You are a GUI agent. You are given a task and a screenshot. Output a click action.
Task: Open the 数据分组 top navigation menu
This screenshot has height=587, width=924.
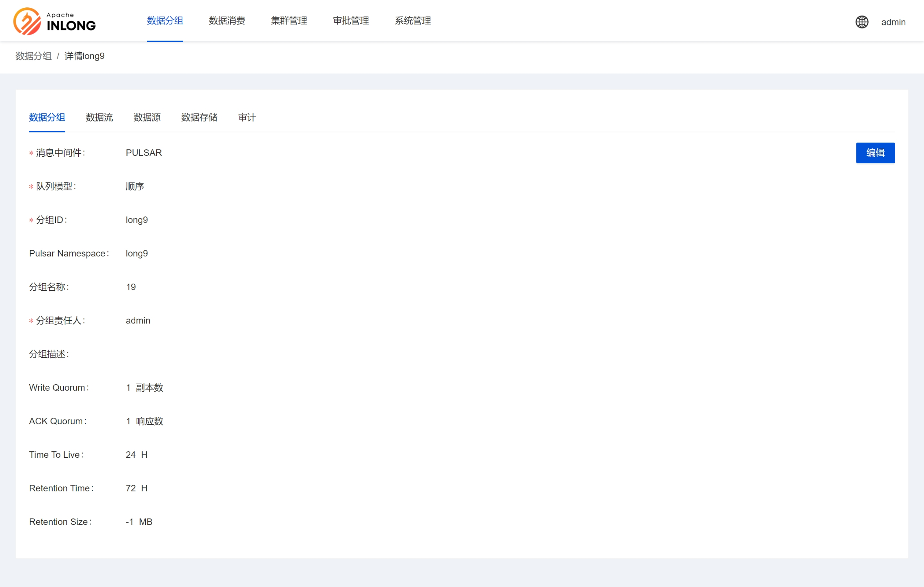click(x=165, y=21)
